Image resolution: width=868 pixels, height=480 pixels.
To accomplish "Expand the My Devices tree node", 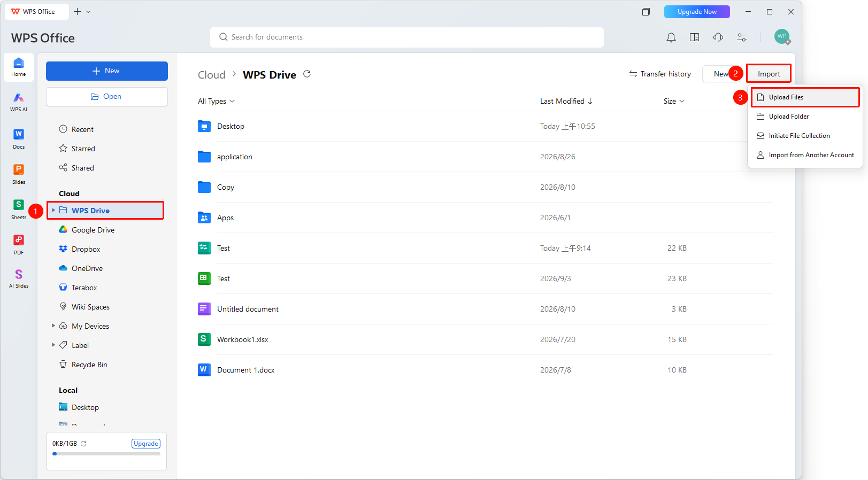I will [53, 326].
